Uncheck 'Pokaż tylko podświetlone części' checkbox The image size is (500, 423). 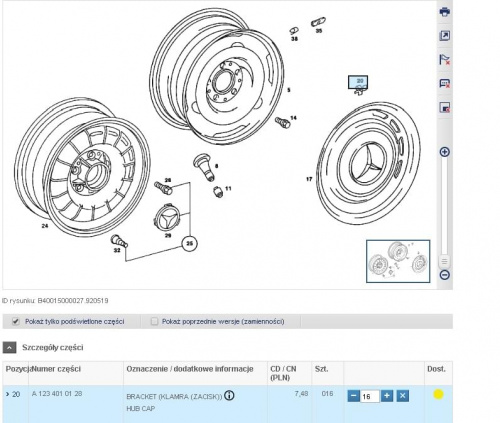pos(15,322)
